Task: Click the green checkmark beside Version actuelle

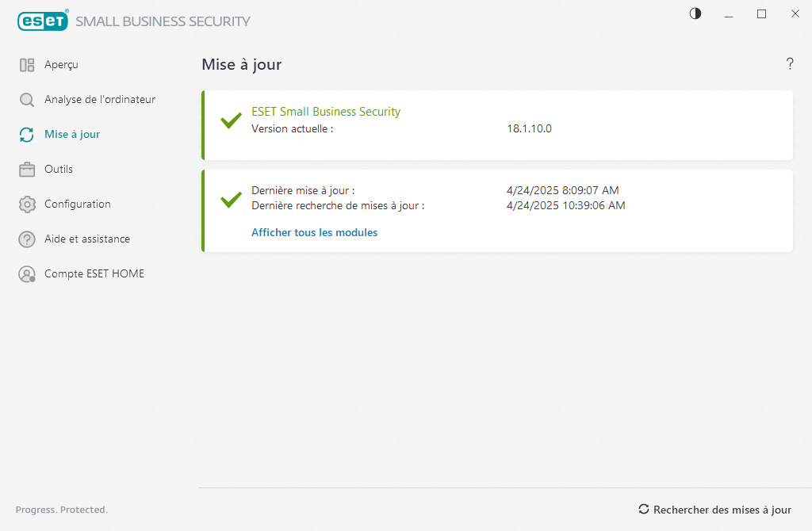Action: (x=231, y=120)
